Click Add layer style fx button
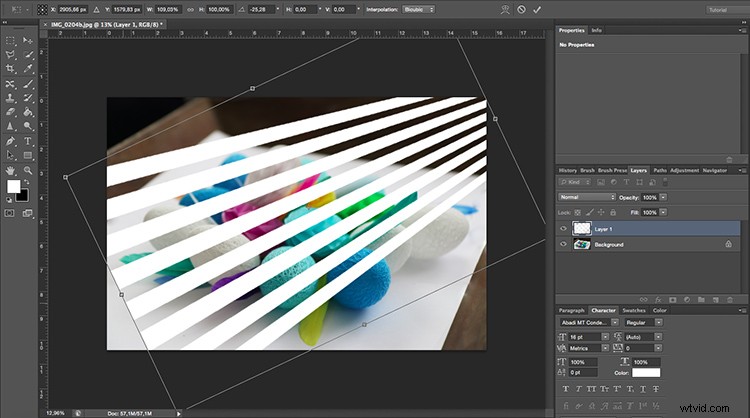The height and width of the screenshot is (418, 750). pos(658,300)
